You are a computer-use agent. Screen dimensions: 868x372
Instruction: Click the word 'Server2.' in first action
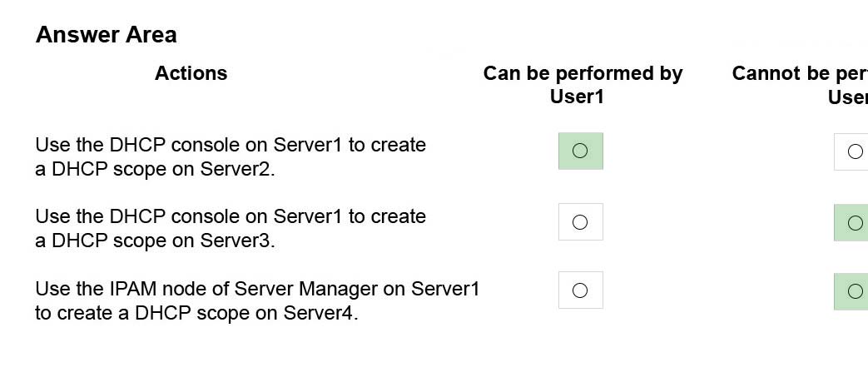point(237,169)
